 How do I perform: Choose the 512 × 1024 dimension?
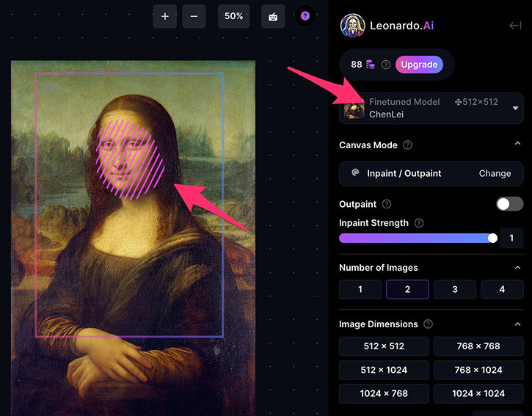pos(384,370)
